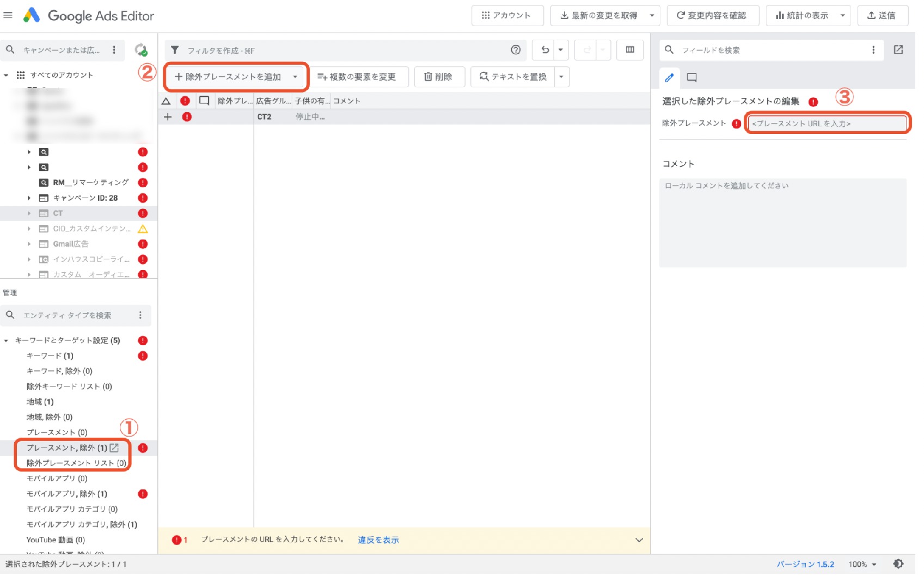Click the placement URL input field

pos(827,123)
